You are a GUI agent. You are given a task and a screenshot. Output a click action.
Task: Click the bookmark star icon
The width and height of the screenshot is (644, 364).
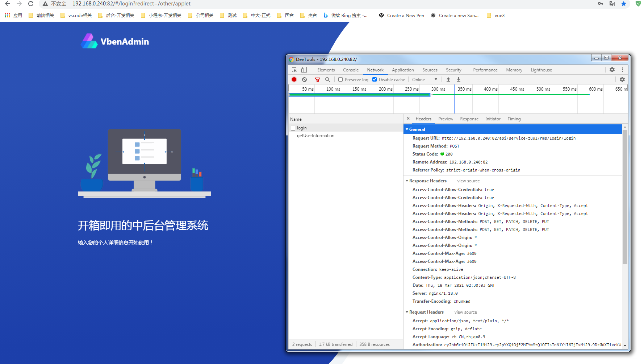tap(624, 4)
